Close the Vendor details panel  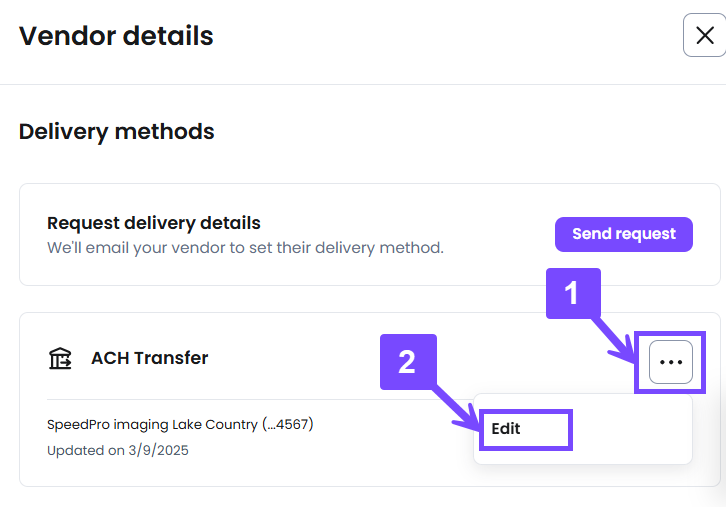tap(704, 35)
